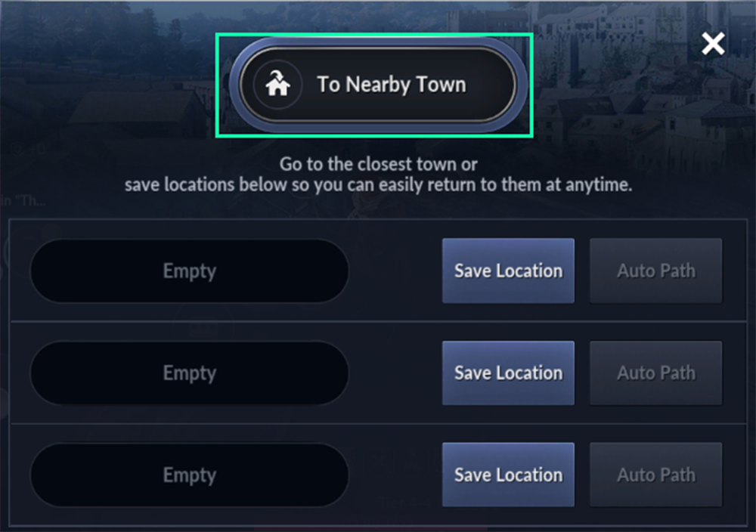This screenshot has height=532, width=756.
Task: Select the second Empty location field
Action: [190, 373]
